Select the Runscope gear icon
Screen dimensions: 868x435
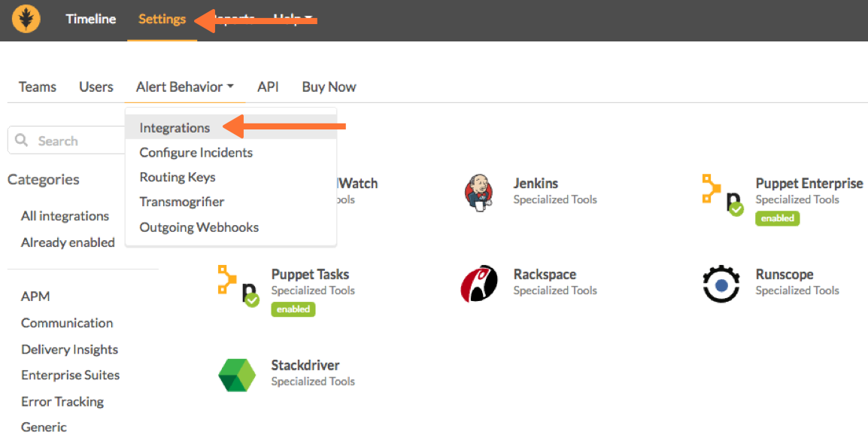click(x=720, y=284)
